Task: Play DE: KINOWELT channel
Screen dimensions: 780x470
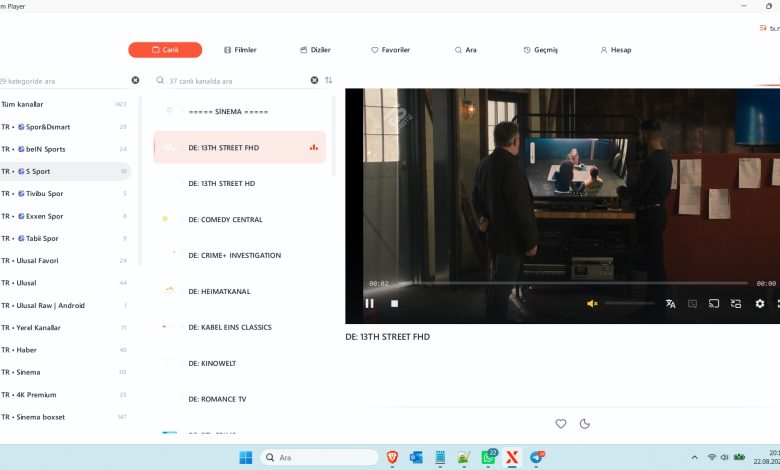Action: click(239, 363)
